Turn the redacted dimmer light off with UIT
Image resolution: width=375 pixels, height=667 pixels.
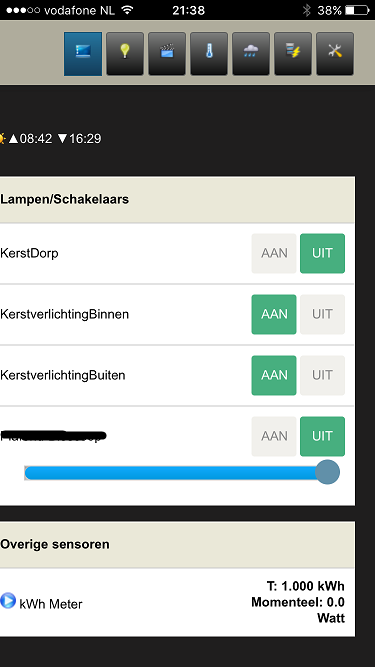pyautogui.click(x=322, y=436)
